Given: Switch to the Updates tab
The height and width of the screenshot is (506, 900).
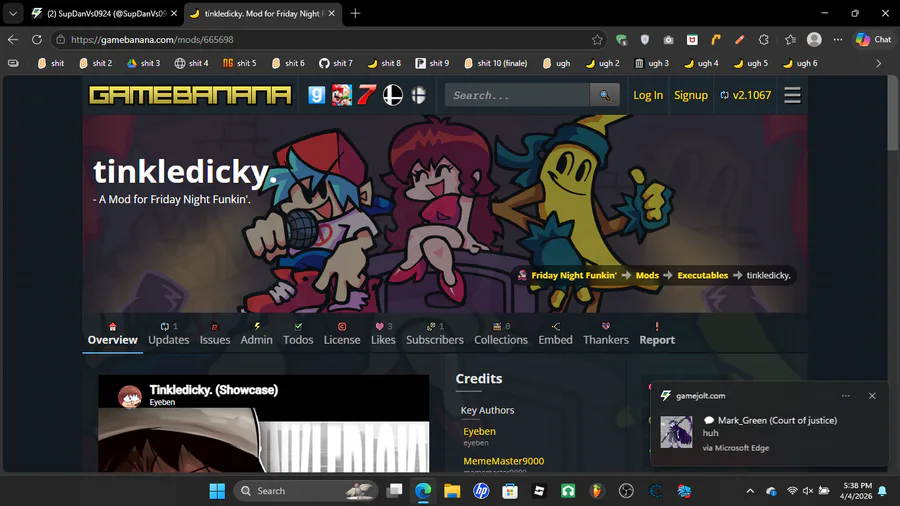Looking at the screenshot, I should click(x=168, y=334).
